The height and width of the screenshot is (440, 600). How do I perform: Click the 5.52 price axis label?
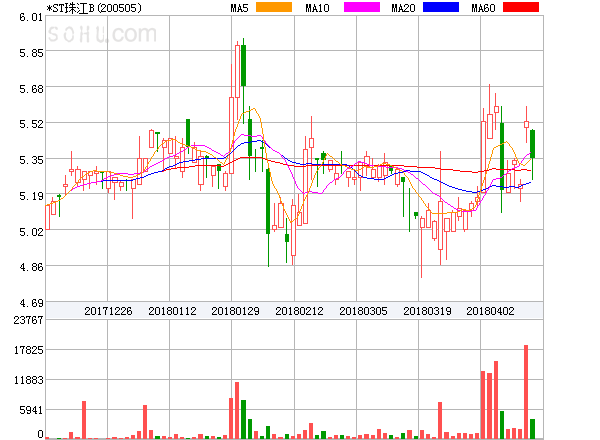(31, 124)
